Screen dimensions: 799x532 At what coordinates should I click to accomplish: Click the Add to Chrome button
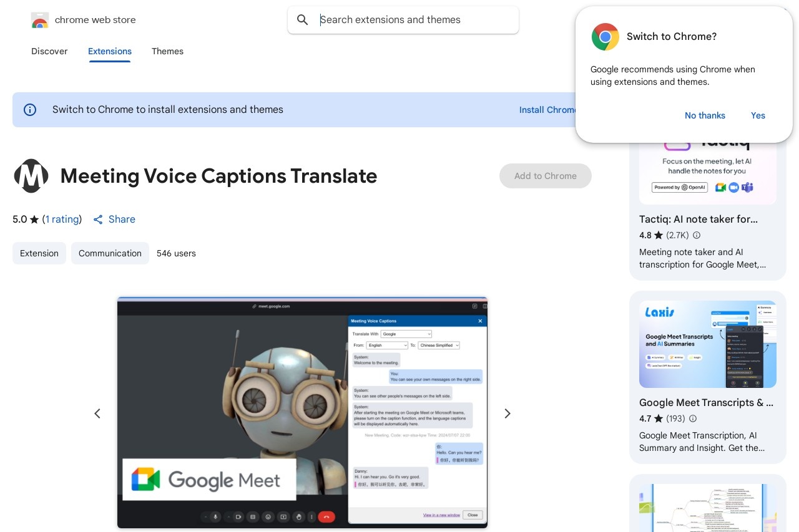tap(546, 176)
